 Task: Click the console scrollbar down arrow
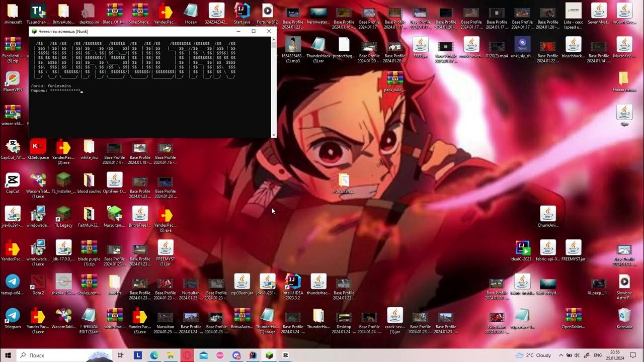click(x=274, y=135)
